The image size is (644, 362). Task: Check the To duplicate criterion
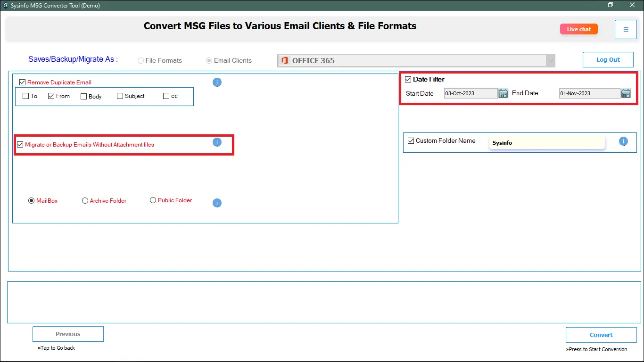26,96
